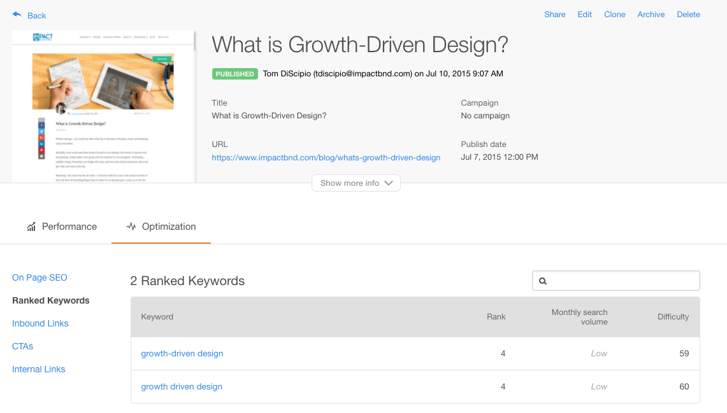Select Ranked Keywords in the sidebar
Screen dimensions: 727x413
click(x=51, y=300)
